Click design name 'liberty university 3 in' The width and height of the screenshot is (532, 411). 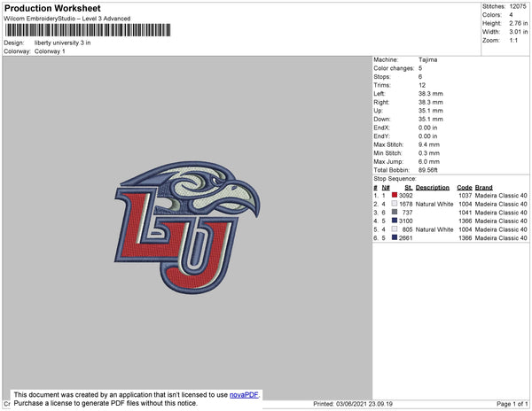click(62, 43)
